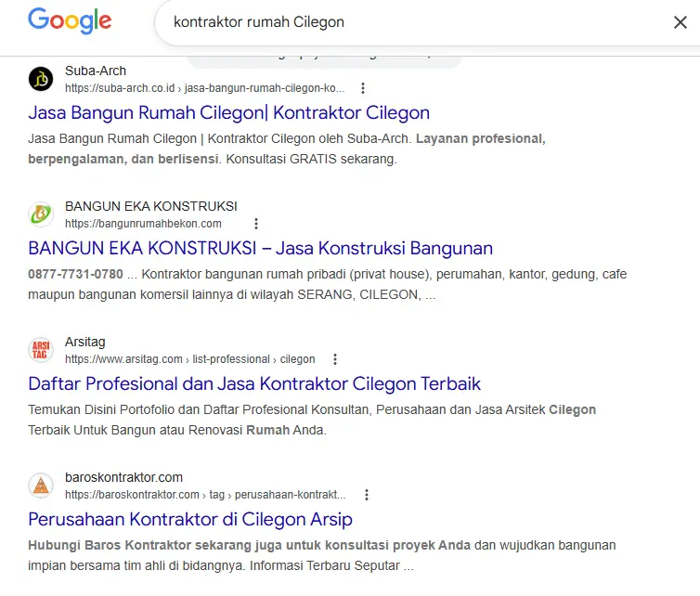Click the suba-arch.co.id URL breadcrumb

205,88
